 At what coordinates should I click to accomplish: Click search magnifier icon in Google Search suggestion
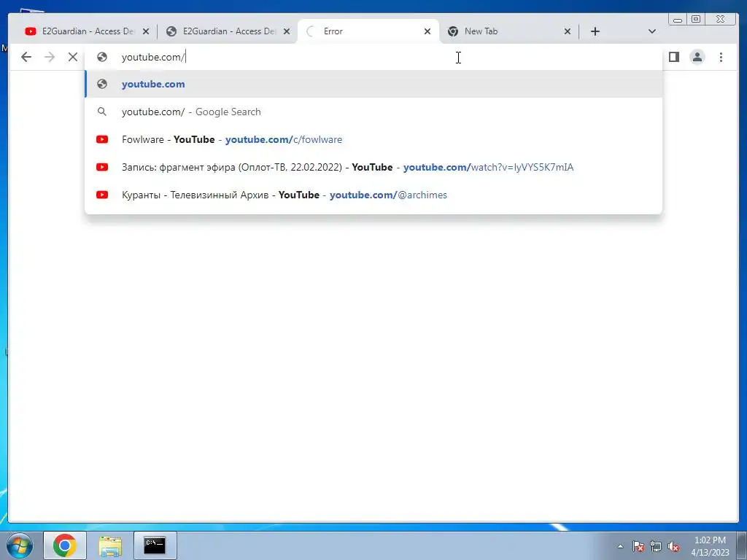pyautogui.click(x=102, y=112)
